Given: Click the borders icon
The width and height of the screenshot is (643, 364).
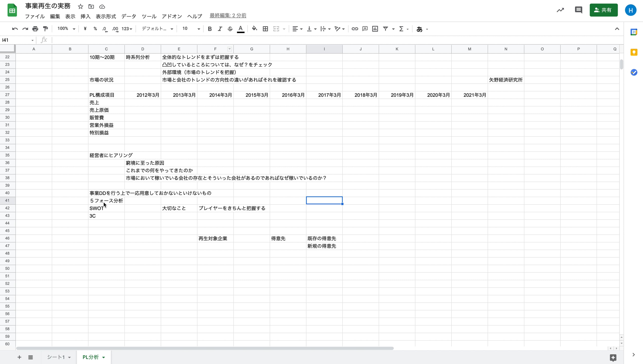Looking at the screenshot, I should click(265, 29).
